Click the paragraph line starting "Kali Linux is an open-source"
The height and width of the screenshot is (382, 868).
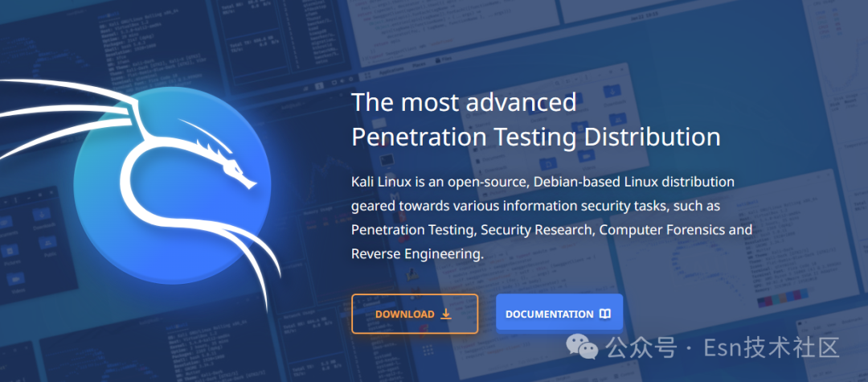pyautogui.click(x=543, y=182)
